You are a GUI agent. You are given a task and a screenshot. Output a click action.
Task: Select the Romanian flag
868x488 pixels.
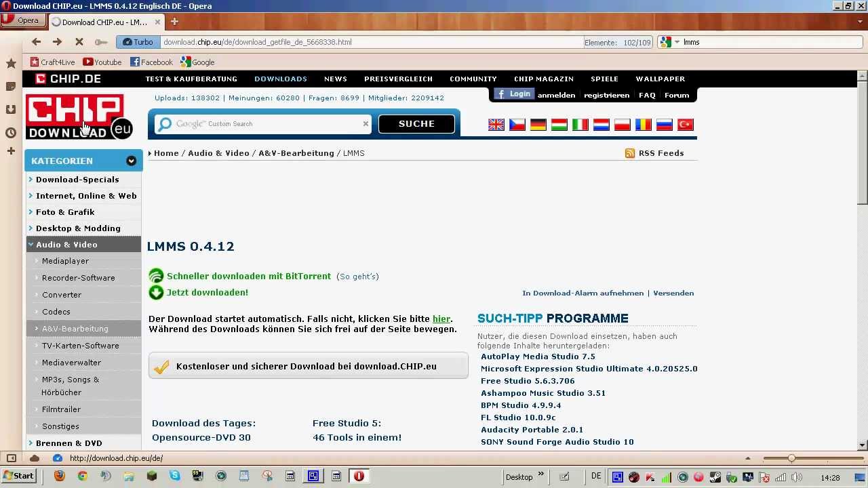644,125
